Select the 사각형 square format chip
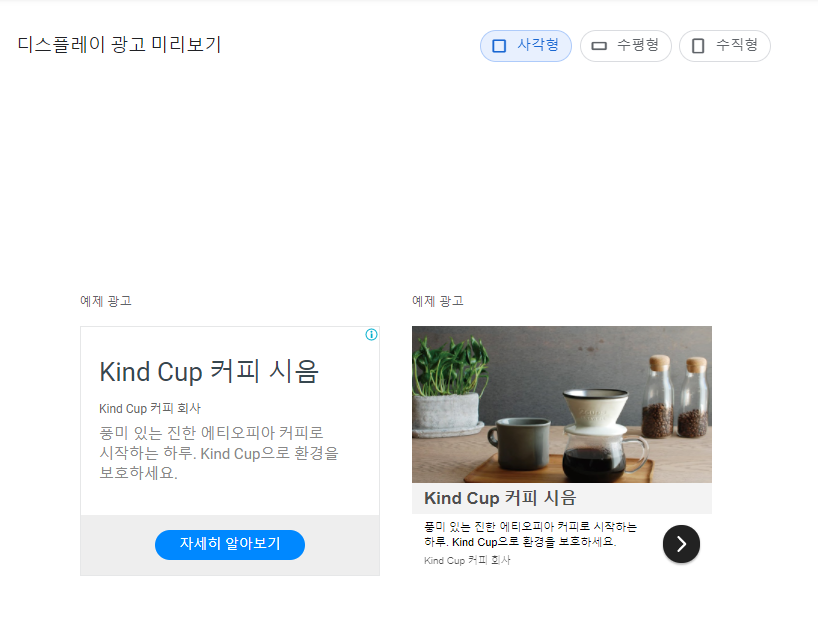The width and height of the screenshot is (818, 620). point(525,46)
